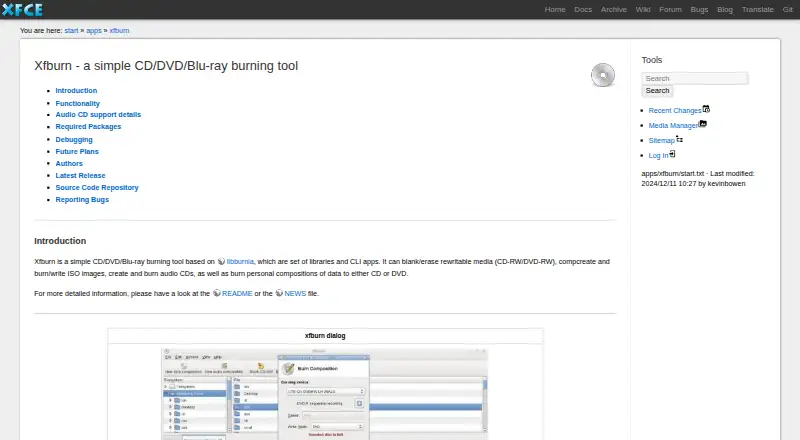Open Blog in the top navigation
Viewport: 800px width, 440px height.
[x=724, y=9]
